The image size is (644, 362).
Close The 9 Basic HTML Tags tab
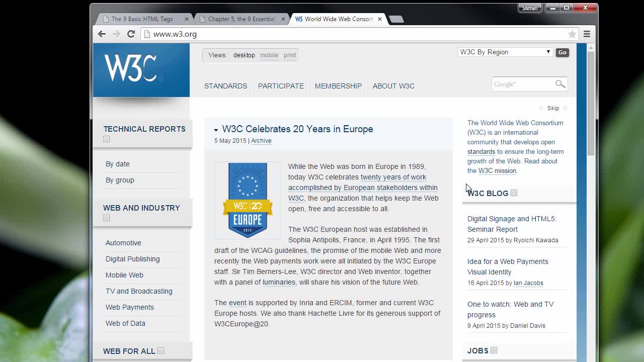coord(187,19)
